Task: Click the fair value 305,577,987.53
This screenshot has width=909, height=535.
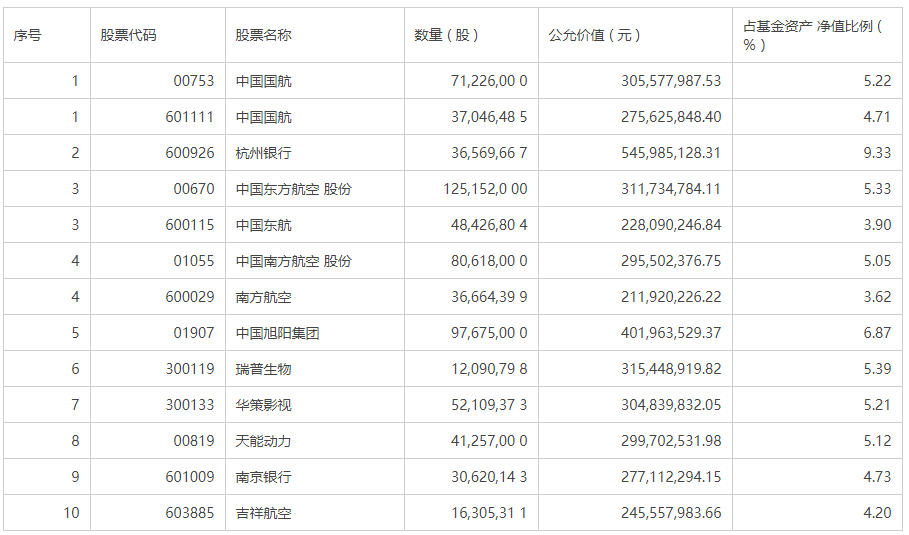Action: 671,81
